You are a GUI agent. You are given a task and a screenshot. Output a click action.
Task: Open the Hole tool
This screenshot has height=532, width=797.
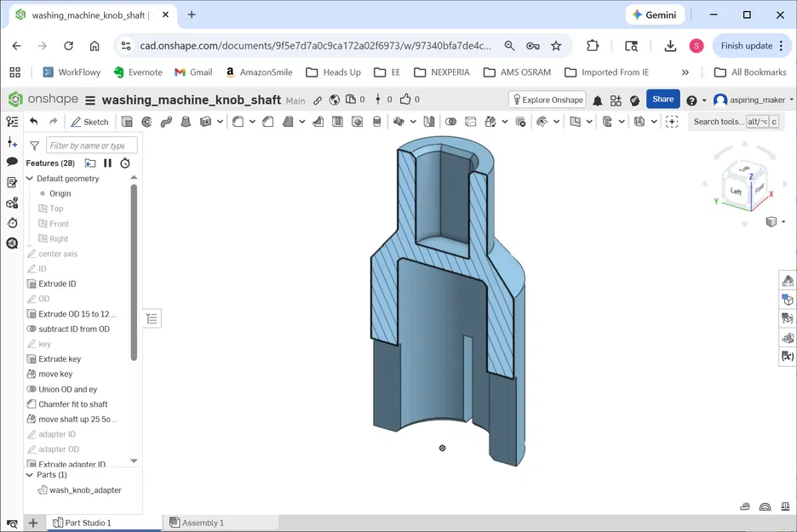pyautogui.click(x=356, y=122)
